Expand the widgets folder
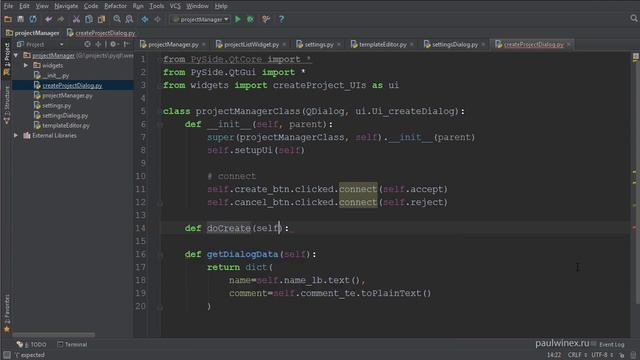640x360 pixels. pos(26,65)
